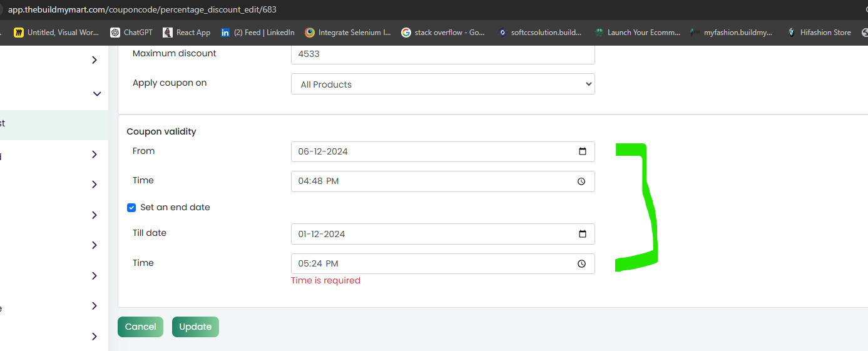Viewport: 868px width, 351px height.
Task: Click the From date field 06-12-2024
Action: click(x=443, y=151)
